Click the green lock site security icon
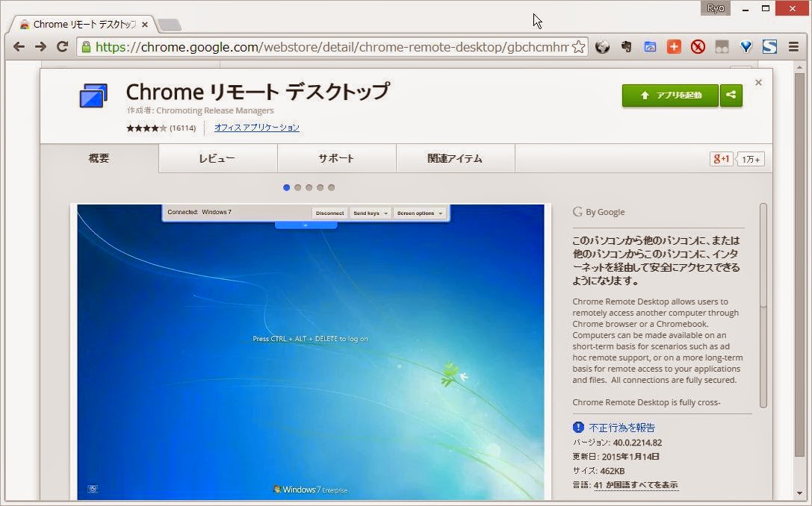This screenshot has height=506, width=812. point(86,47)
